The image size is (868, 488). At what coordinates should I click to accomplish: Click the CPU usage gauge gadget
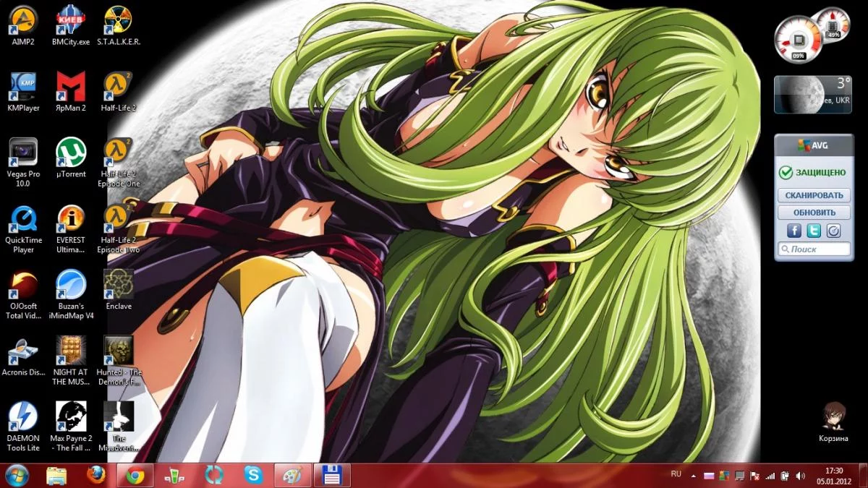[x=799, y=39]
